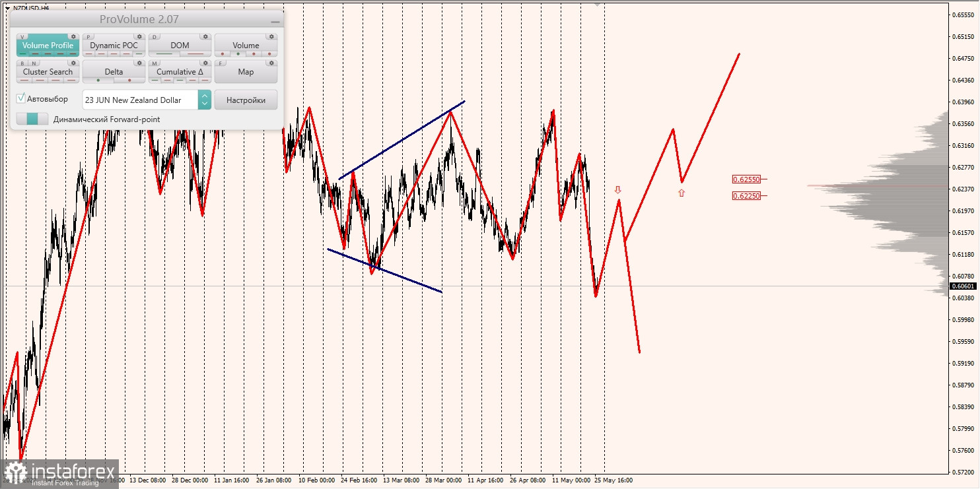This screenshot has height=489, width=980.
Task: Enable the Dynamic POC mode
Action: coord(114,46)
